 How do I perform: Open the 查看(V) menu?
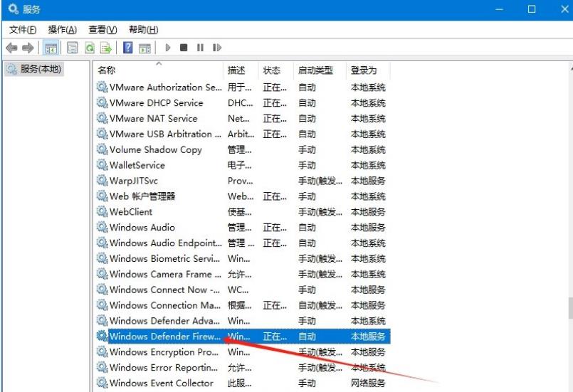tap(102, 30)
